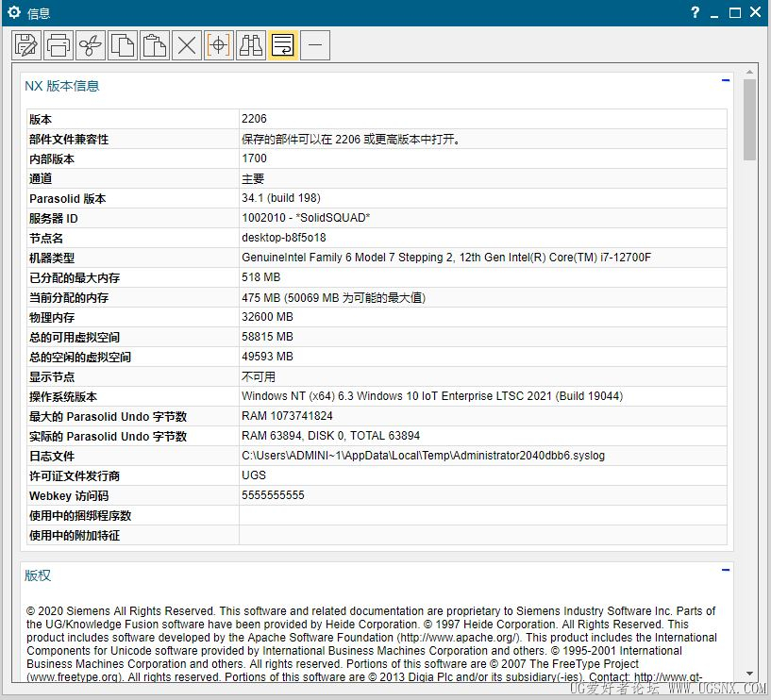Select the value 58815 MB
The image size is (771, 700).
[x=267, y=337]
